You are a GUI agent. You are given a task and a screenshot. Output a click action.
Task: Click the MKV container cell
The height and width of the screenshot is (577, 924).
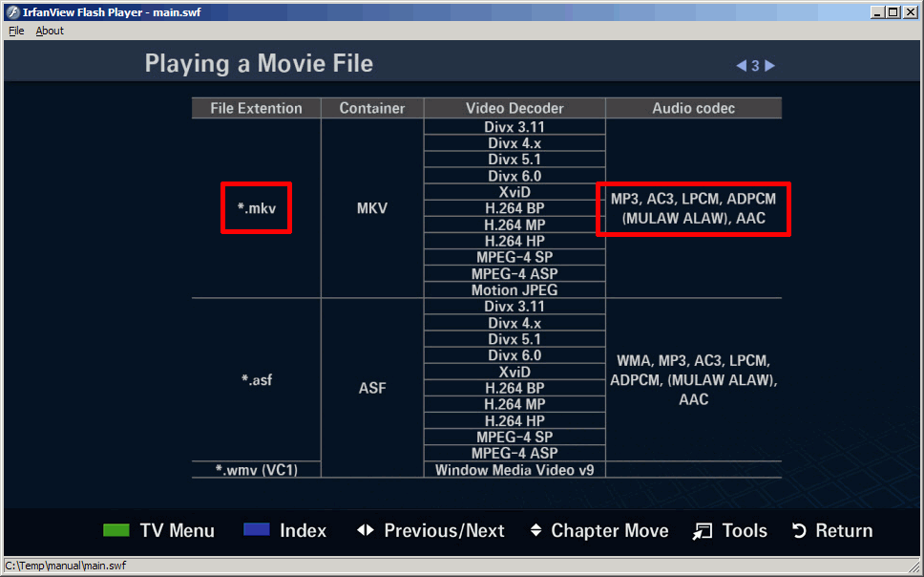point(372,207)
